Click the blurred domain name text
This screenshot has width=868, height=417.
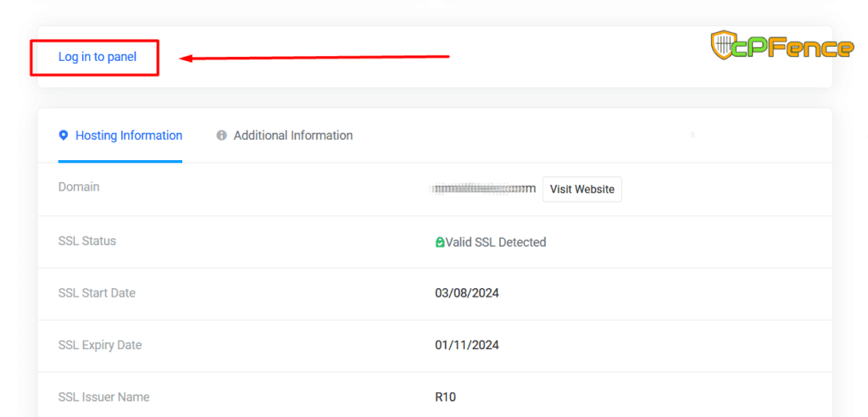click(484, 189)
